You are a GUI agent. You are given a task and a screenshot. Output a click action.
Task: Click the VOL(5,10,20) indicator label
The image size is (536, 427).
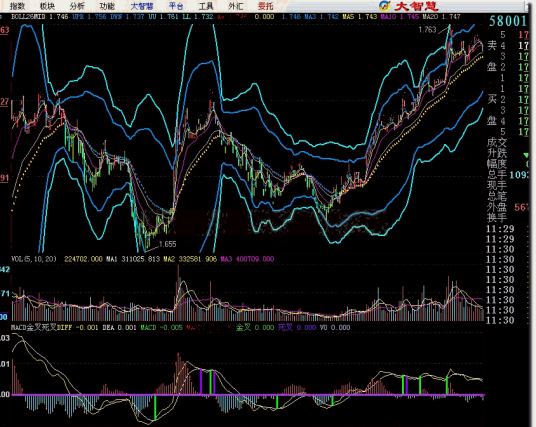34,259
